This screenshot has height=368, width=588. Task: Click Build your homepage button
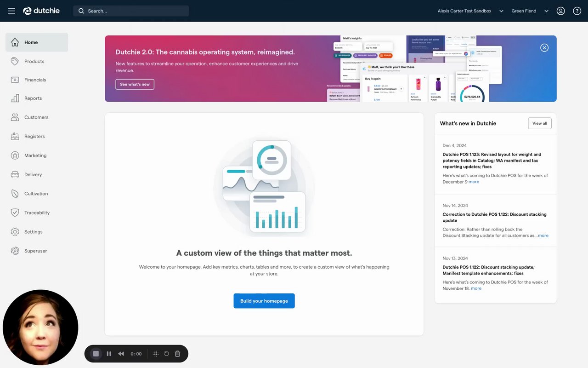point(264,301)
